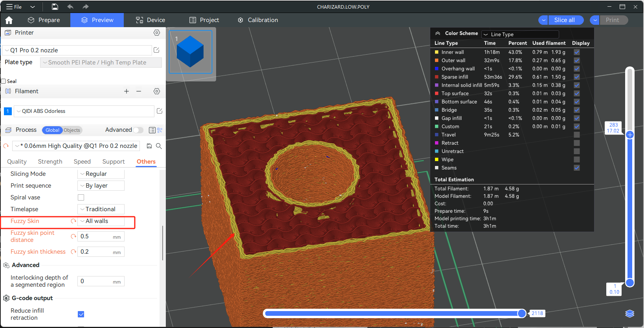Edit the Q1 Pro printer preset
644x328 pixels.
point(156,50)
